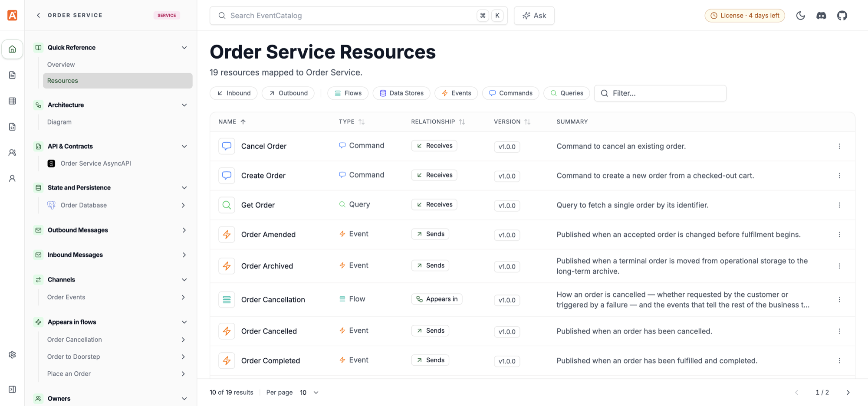Screen dimensions: 868x406
Task: Focus the Search EventCatalog field
Action: 358,16
